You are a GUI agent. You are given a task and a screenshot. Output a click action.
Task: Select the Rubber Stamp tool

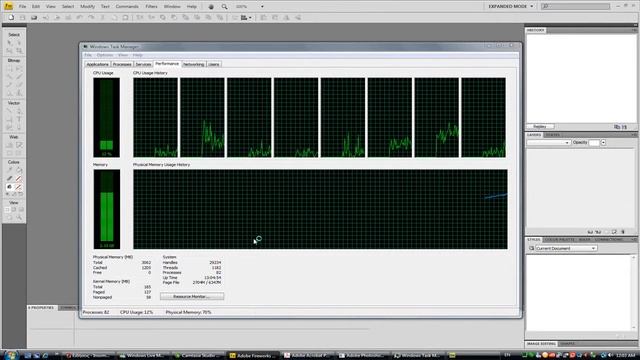[19, 93]
